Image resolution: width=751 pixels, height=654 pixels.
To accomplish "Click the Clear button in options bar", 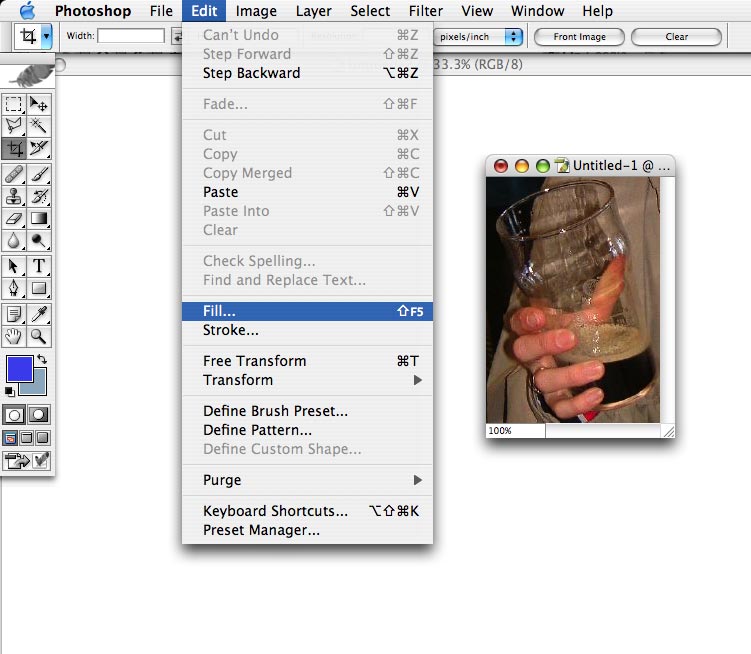I will [x=676, y=37].
